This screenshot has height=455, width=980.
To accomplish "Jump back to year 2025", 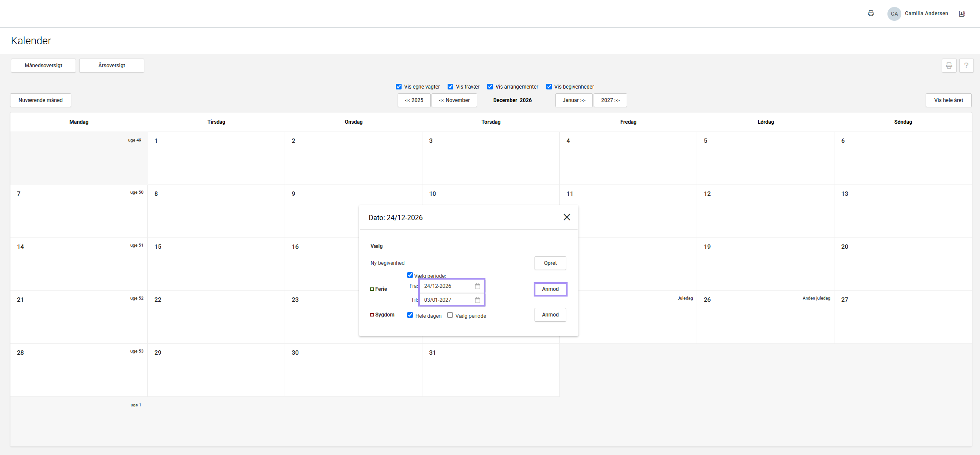I will (414, 100).
